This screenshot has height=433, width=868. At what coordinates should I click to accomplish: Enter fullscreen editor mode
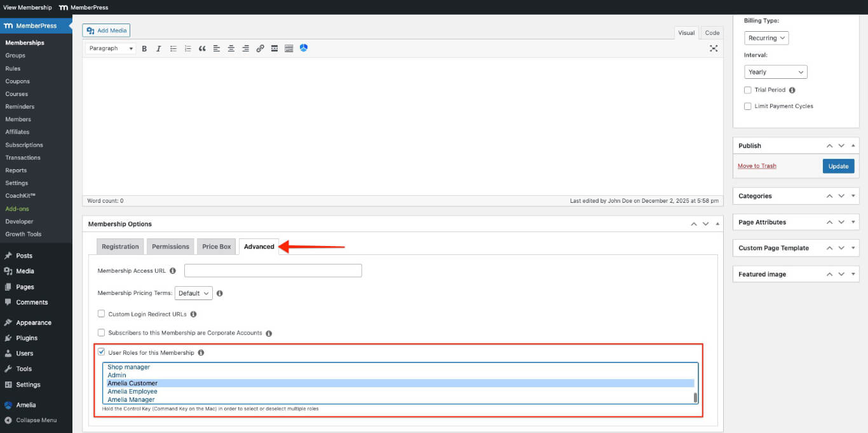(714, 48)
